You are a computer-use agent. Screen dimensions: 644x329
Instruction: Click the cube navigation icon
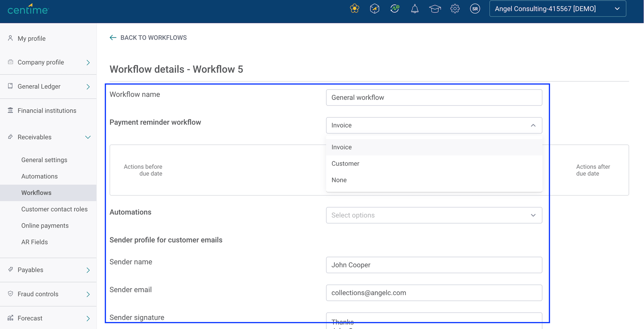pyautogui.click(x=374, y=9)
